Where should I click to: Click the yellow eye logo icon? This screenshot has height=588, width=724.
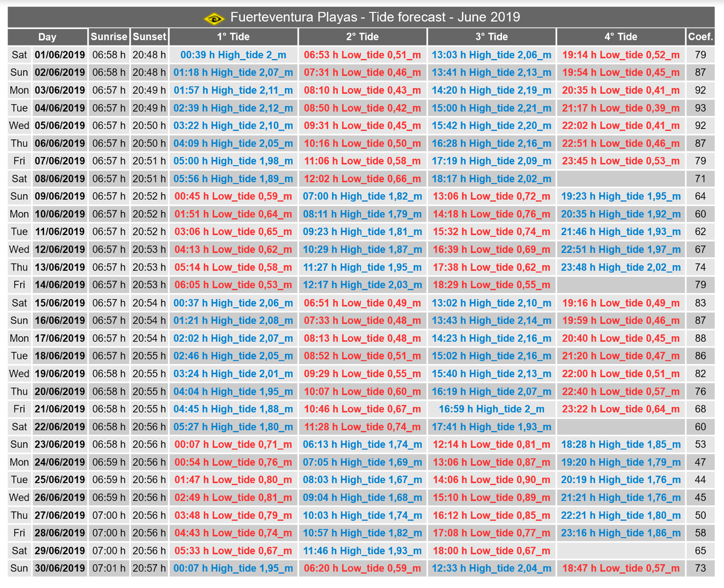click(x=214, y=18)
